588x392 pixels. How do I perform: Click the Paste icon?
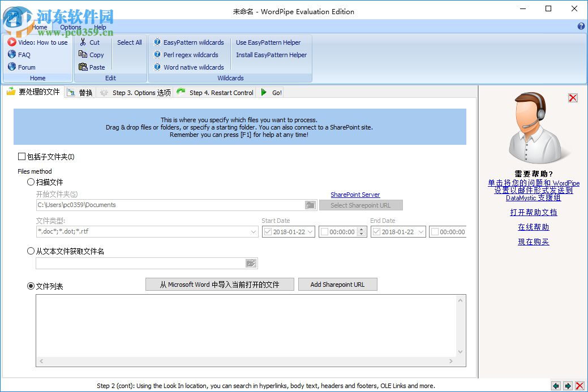point(81,67)
